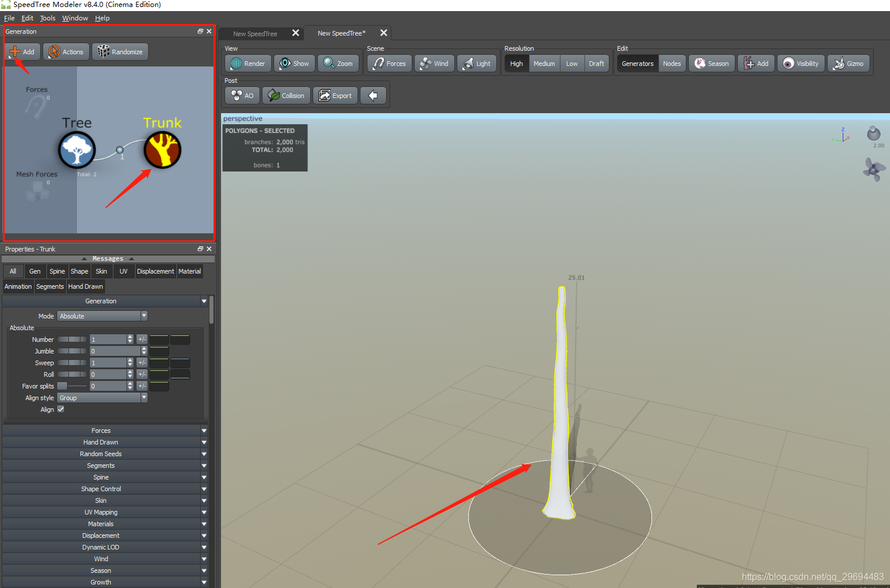Click the light sphere icon in viewport corner
Viewport: 890px width, 588px height.
point(874,134)
